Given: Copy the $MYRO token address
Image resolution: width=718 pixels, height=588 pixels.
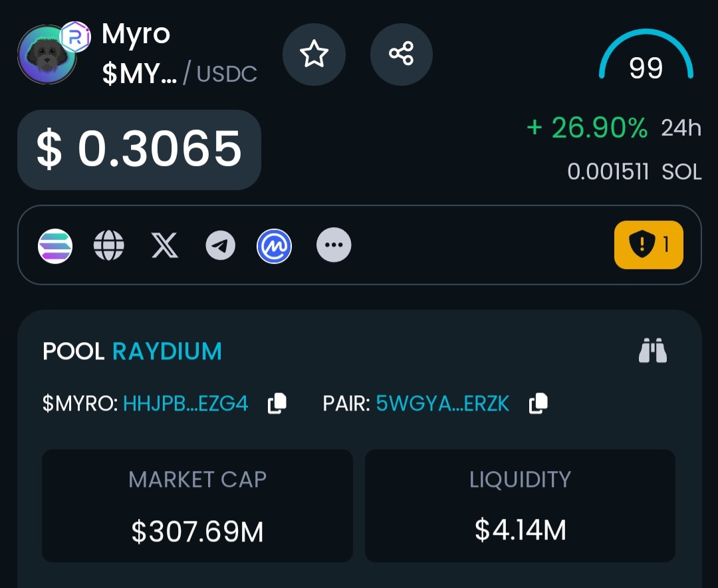Looking at the screenshot, I should tap(277, 403).
